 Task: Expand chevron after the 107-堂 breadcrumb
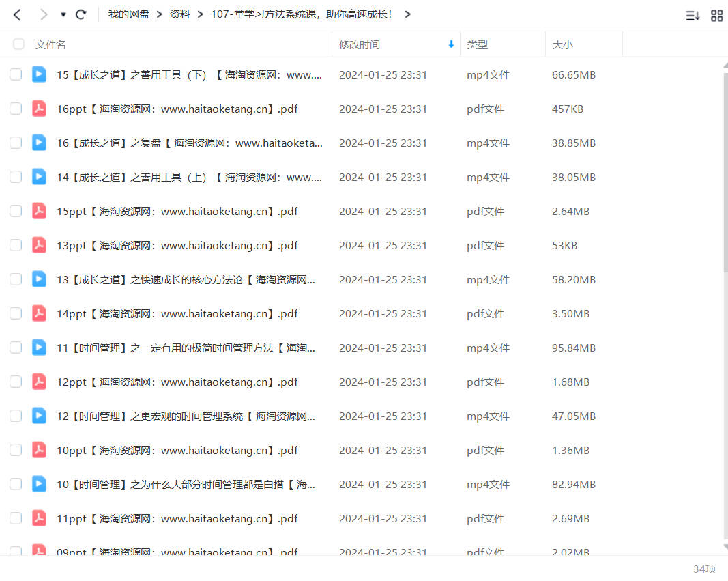[407, 14]
